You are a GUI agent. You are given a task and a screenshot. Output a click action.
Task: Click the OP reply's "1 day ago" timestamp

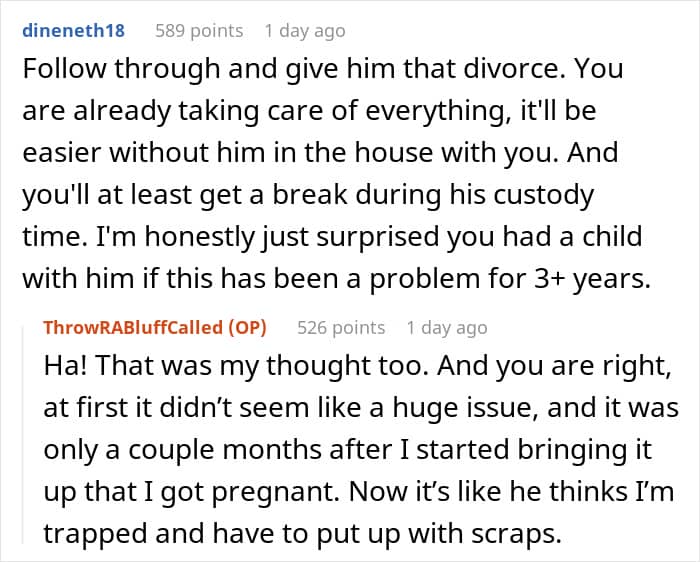click(x=447, y=327)
